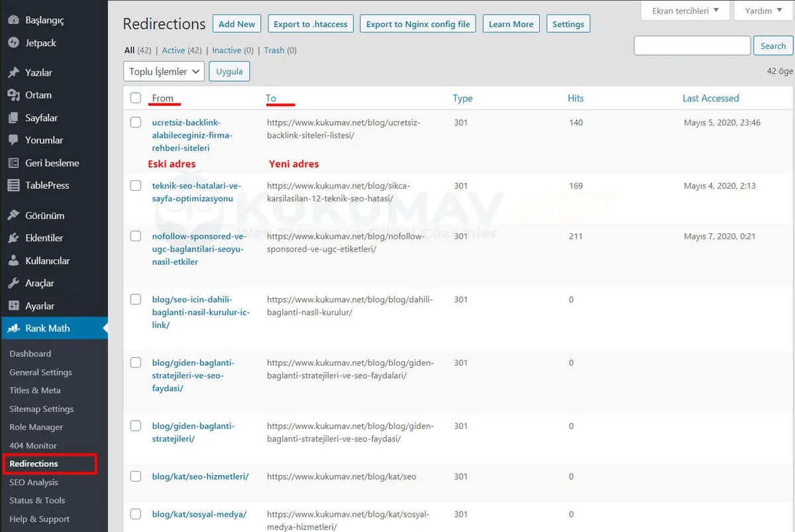This screenshot has width=795, height=532.
Task: Check the giden-baglanti-stratejileri-ve-seo-faydasi row checkbox
Action: (x=136, y=362)
